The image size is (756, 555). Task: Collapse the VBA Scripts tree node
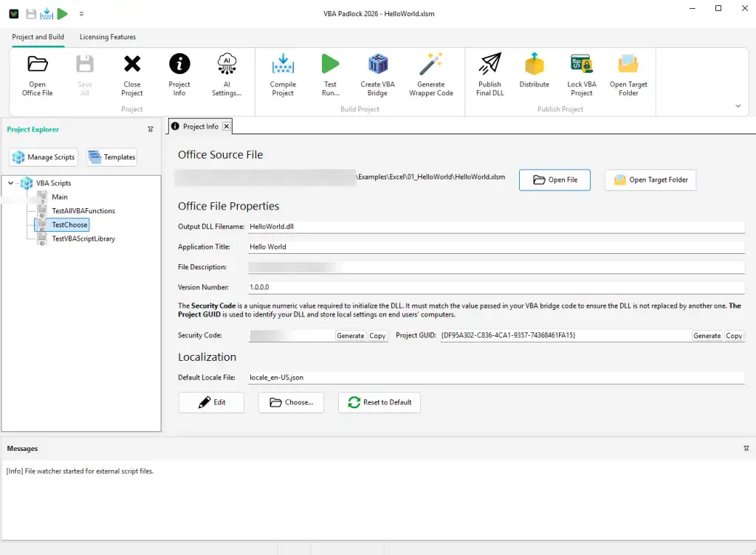click(x=10, y=183)
